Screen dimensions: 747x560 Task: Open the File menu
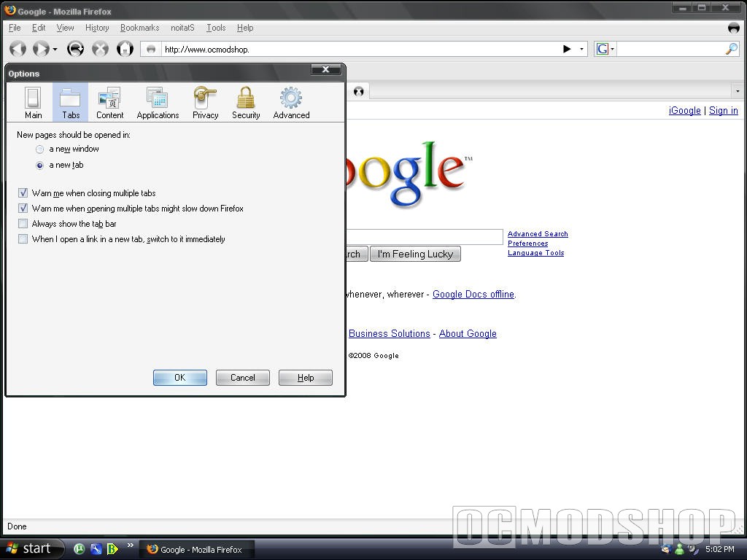(15, 28)
